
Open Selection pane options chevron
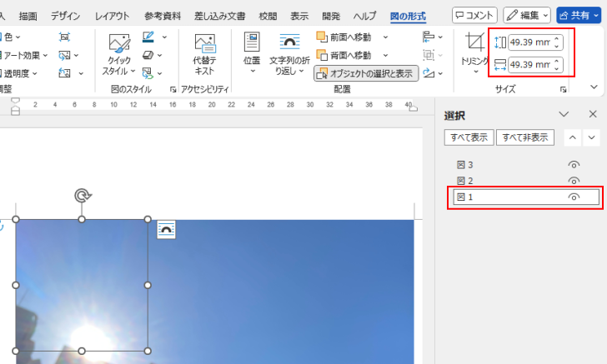(x=564, y=114)
